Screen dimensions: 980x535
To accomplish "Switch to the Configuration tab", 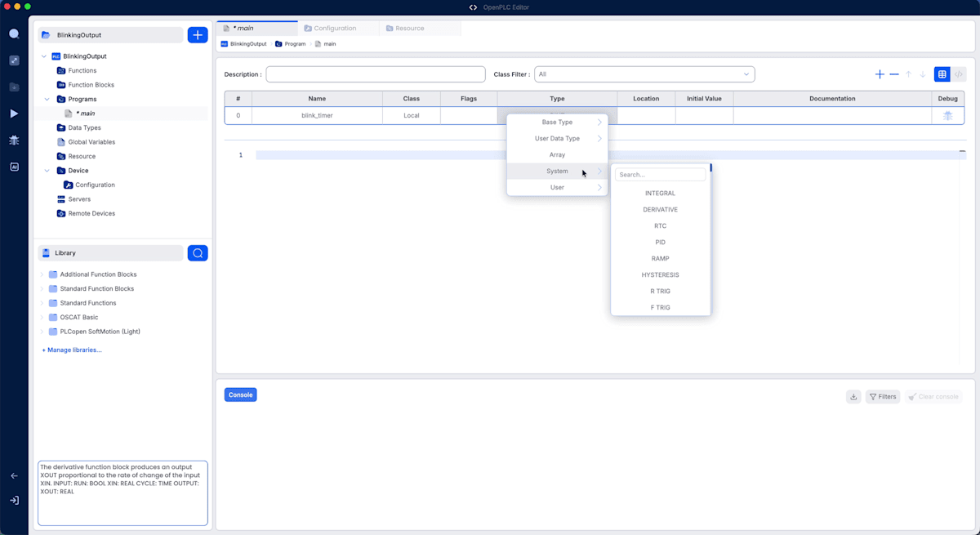I will point(338,29).
